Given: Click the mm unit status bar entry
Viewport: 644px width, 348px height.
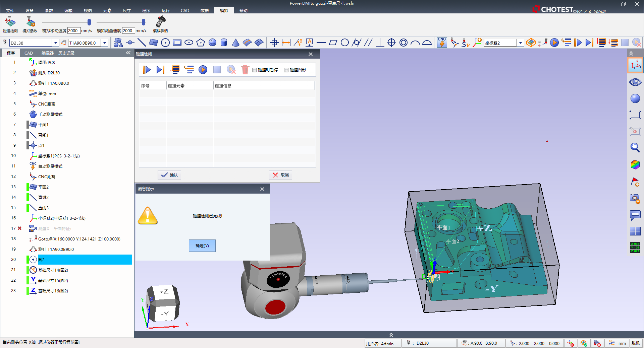Looking at the screenshot, I should click(x=618, y=343).
